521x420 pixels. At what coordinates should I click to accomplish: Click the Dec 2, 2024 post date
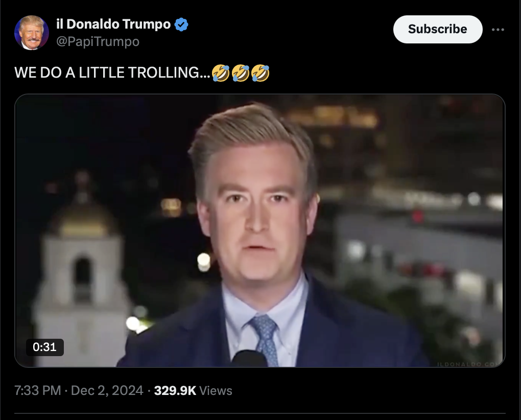pos(107,390)
